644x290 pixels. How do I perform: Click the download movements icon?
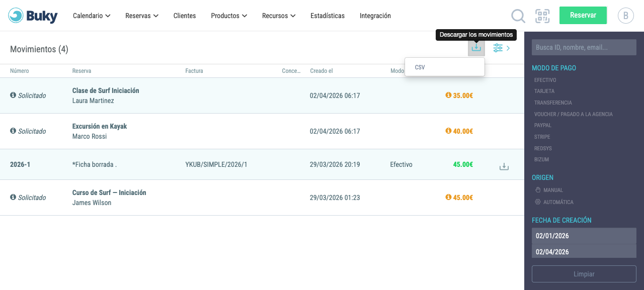(x=476, y=48)
